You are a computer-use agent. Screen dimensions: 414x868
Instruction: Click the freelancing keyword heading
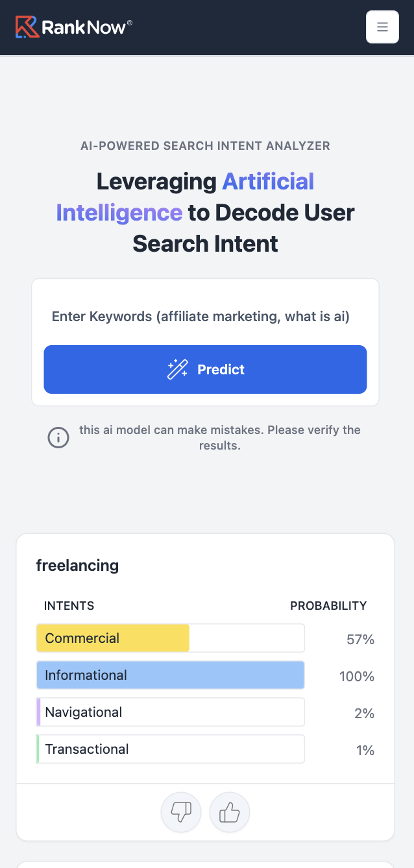point(77,566)
